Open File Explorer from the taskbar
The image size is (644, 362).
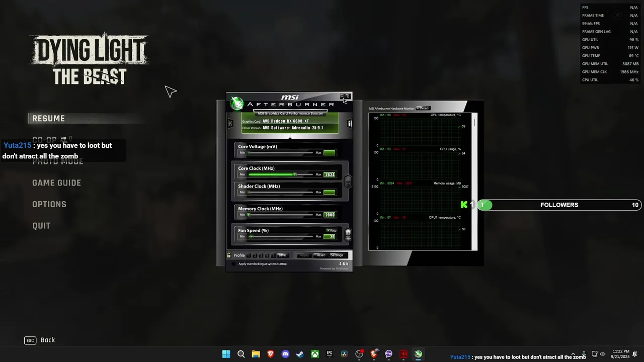pyautogui.click(x=256, y=354)
